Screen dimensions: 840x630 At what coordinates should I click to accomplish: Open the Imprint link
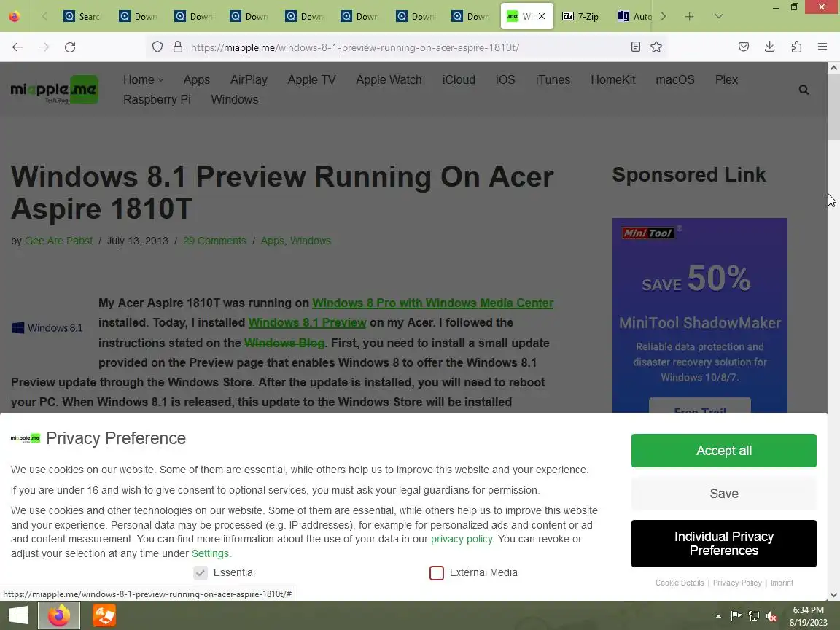(782, 583)
